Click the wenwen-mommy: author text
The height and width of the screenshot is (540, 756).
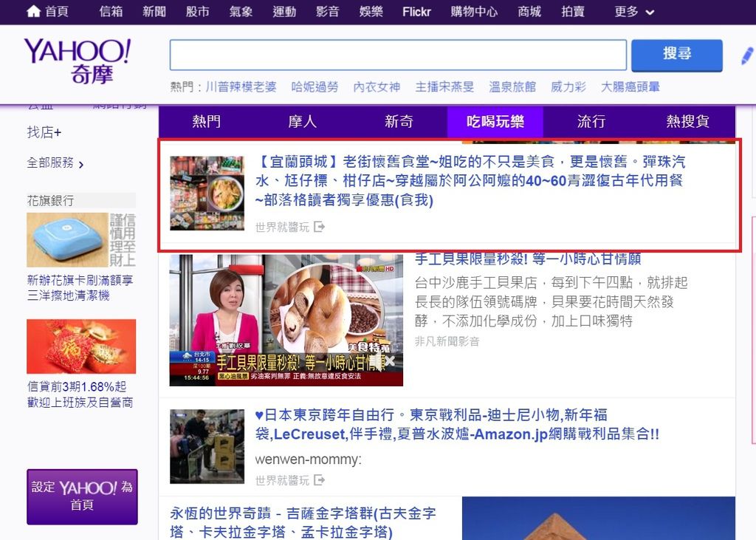[308, 459]
